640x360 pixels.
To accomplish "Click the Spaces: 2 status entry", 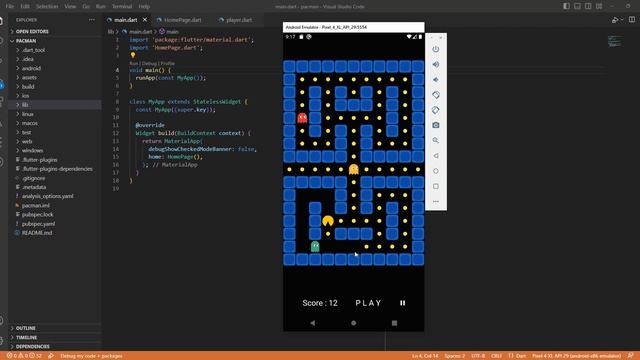I will coord(455,356).
